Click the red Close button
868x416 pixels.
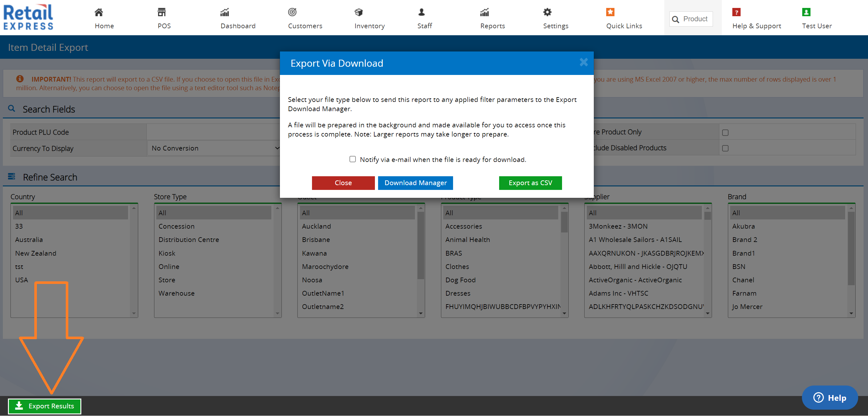click(x=343, y=183)
